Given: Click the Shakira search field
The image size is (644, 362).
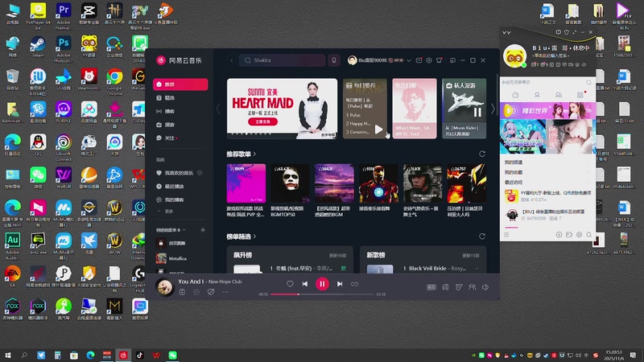Looking at the screenshot, I should [283, 60].
